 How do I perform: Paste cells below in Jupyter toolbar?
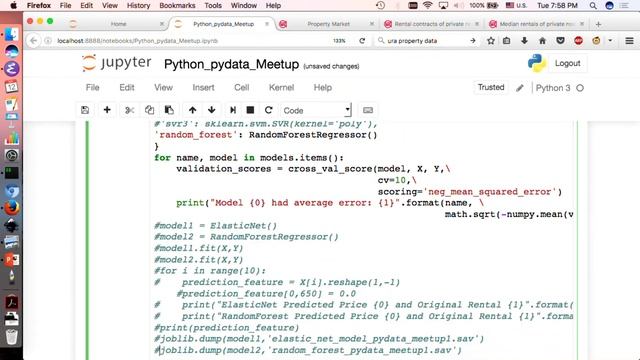169,110
